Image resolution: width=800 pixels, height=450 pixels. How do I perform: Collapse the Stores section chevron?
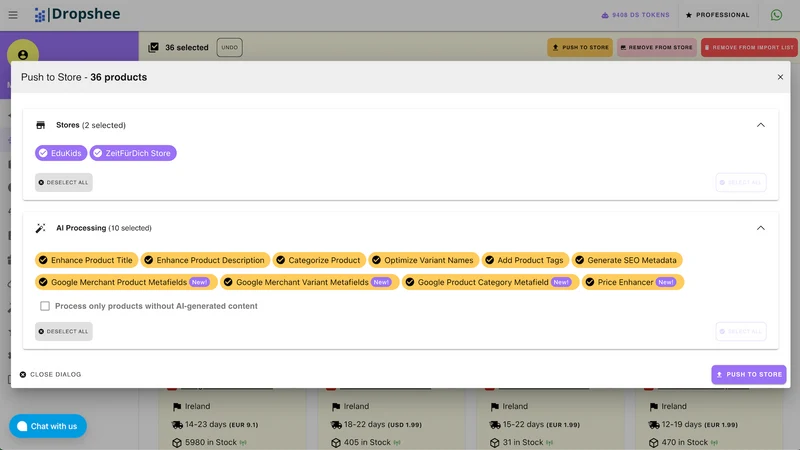[761, 125]
